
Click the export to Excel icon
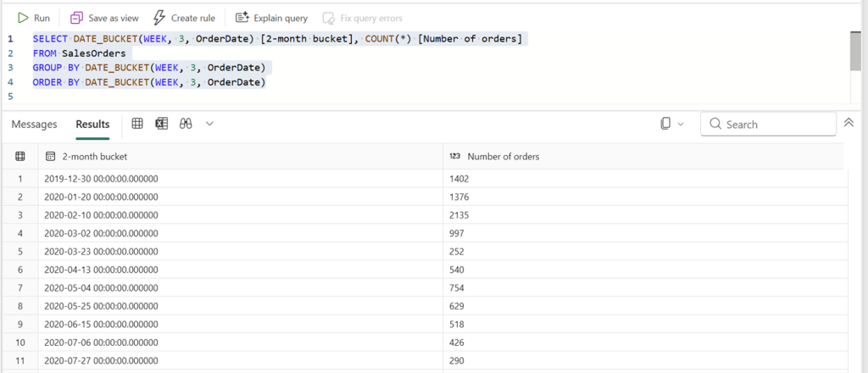point(161,124)
